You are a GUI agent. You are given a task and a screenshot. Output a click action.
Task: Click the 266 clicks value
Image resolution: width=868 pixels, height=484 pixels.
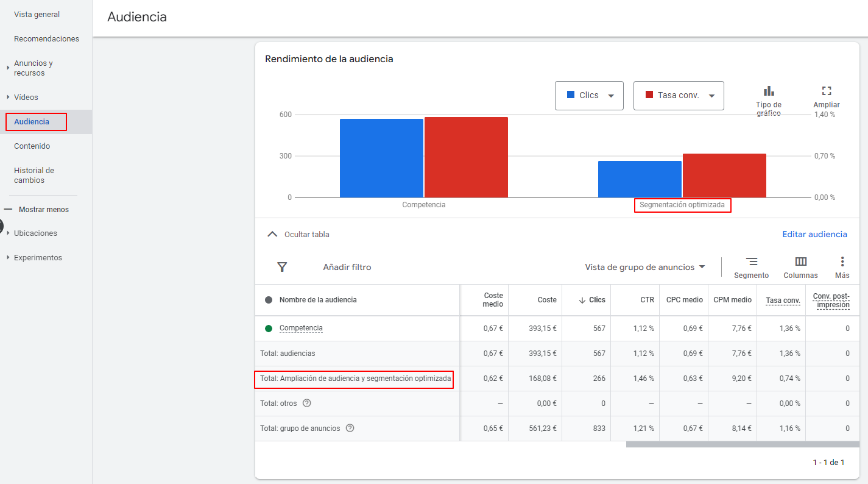(x=599, y=379)
